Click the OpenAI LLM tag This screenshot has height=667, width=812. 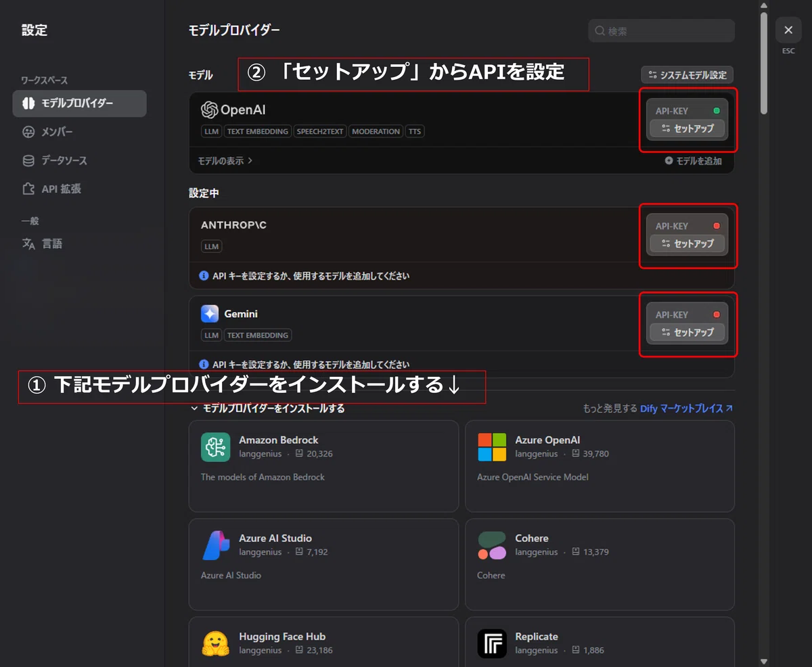coord(212,131)
